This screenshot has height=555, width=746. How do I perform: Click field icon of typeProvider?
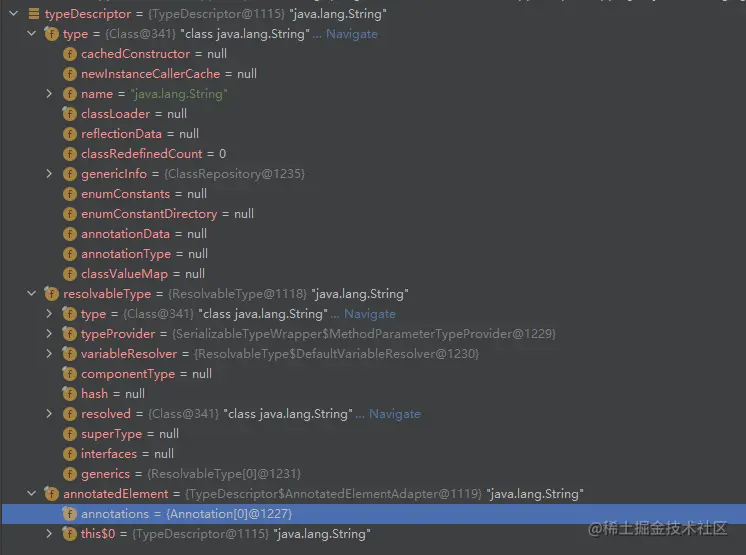(69, 333)
